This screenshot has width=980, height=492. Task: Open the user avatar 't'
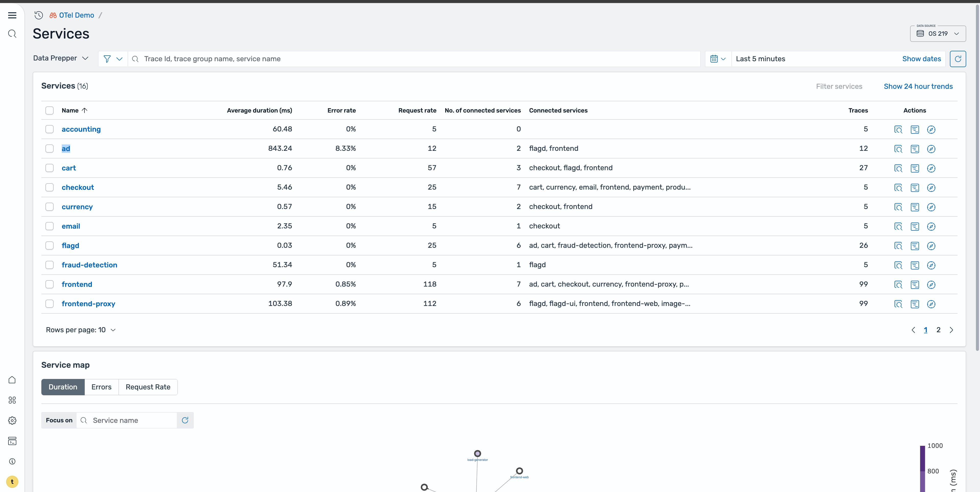tap(12, 482)
